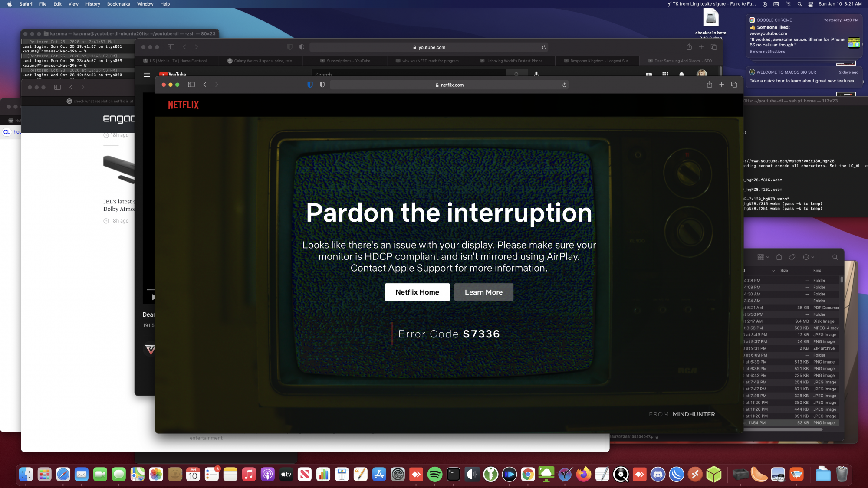The width and height of the screenshot is (868, 488).
Task: Click the Now Playing menu bar icon
Action: click(765, 4)
